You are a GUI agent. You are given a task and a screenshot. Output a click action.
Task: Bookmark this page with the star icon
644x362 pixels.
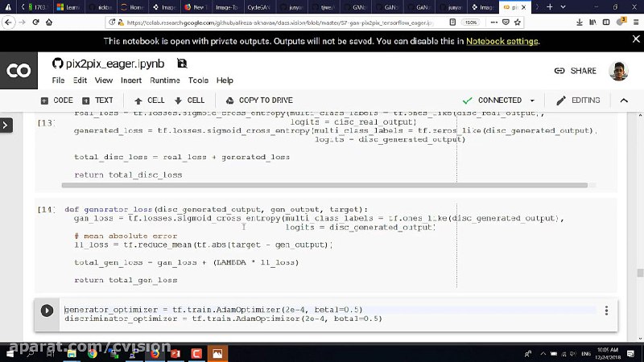pos(518,23)
